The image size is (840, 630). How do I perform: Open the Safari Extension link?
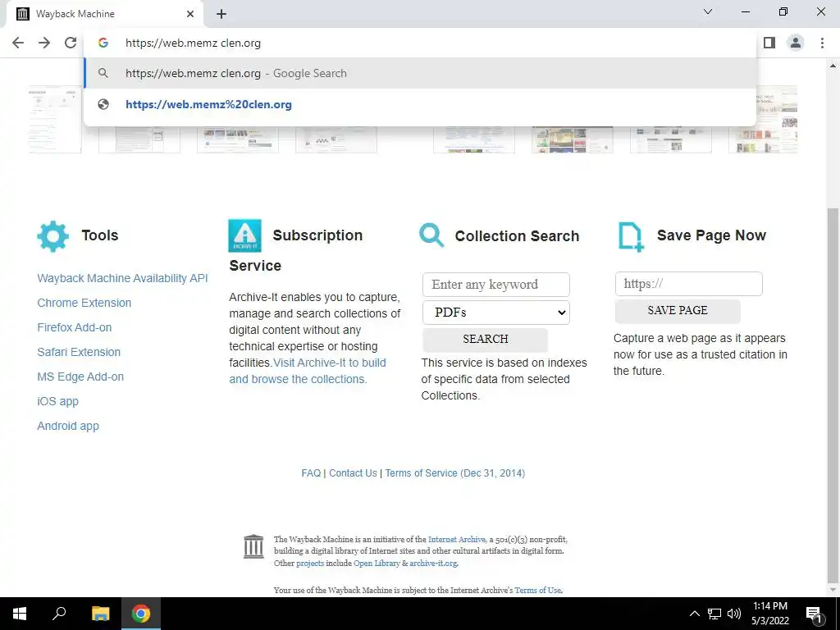tap(79, 352)
